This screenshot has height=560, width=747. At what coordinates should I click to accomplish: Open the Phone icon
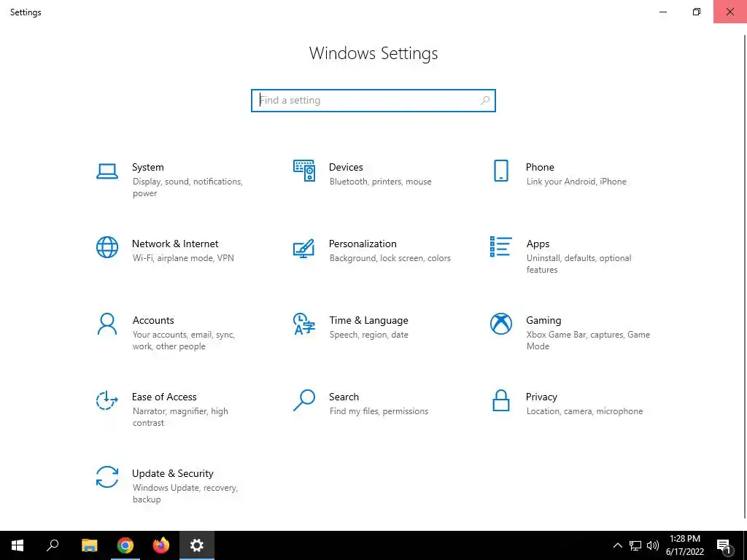click(x=500, y=171)
